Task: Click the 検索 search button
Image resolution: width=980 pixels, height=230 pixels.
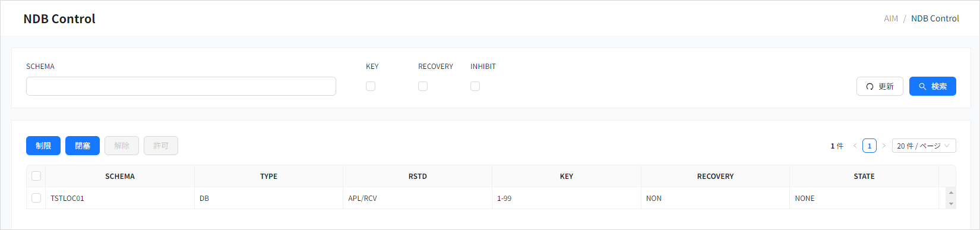Action: click(x=932, y=86)
